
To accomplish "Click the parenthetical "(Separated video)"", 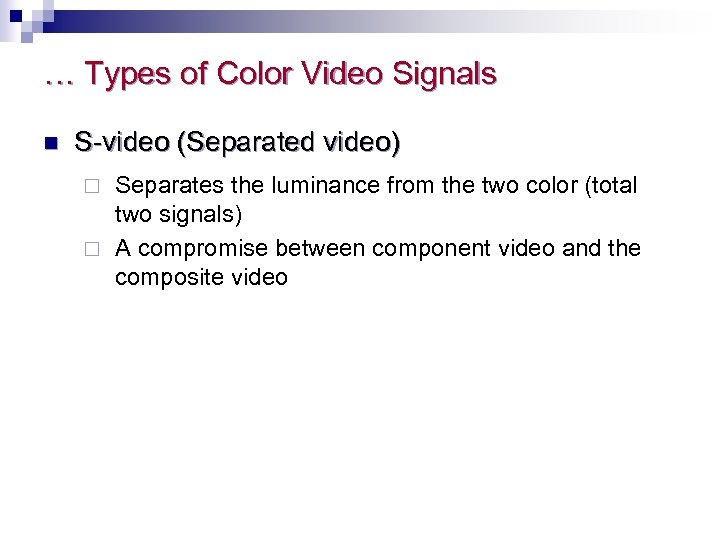I will 288,144.
